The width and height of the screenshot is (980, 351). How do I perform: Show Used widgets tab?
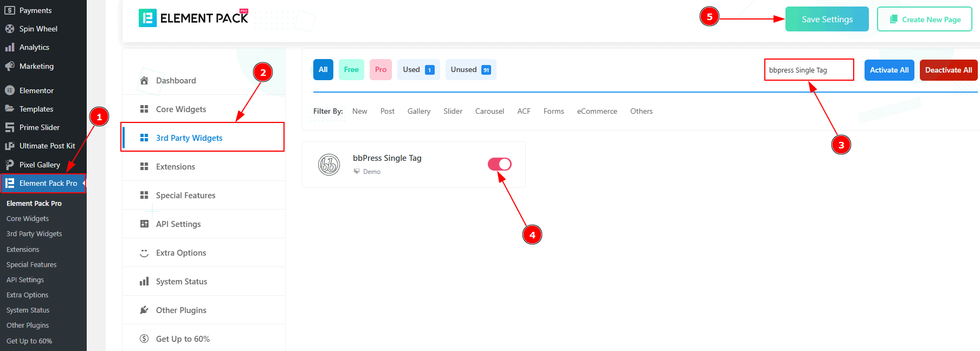click(418, 70)
